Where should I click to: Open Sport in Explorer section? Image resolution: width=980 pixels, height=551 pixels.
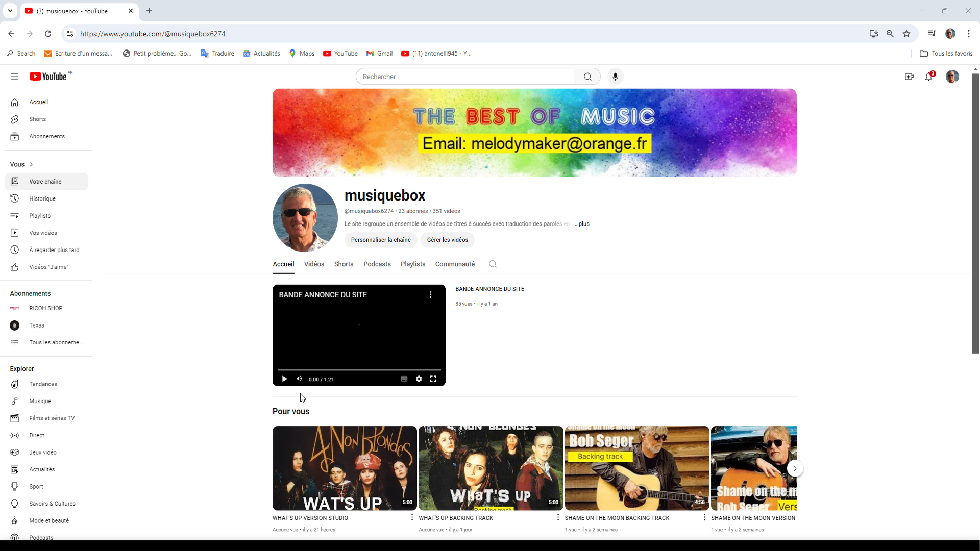(x=46, y=487)
